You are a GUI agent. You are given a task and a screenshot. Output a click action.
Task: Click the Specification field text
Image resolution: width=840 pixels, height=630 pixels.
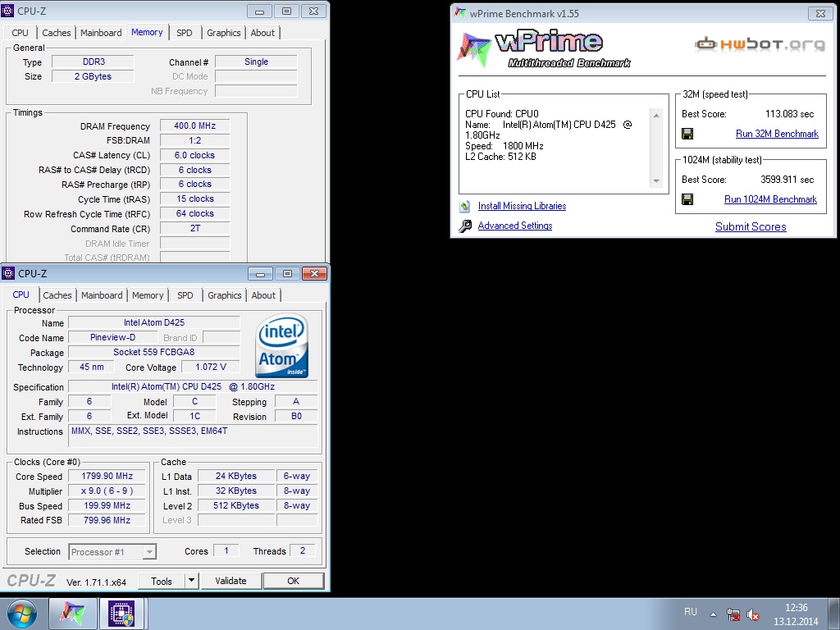(x=193, y=387)
